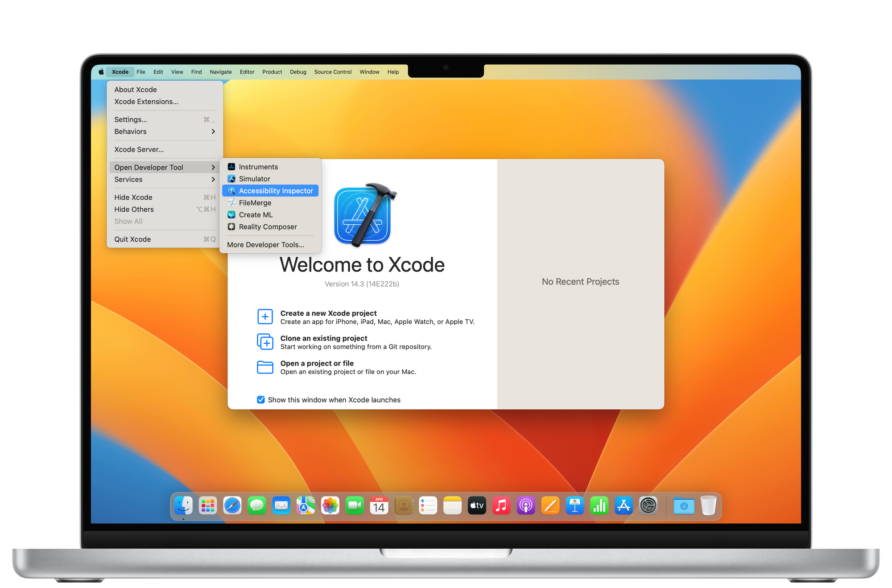Click the Clone an existing project icon

[265, 342]
